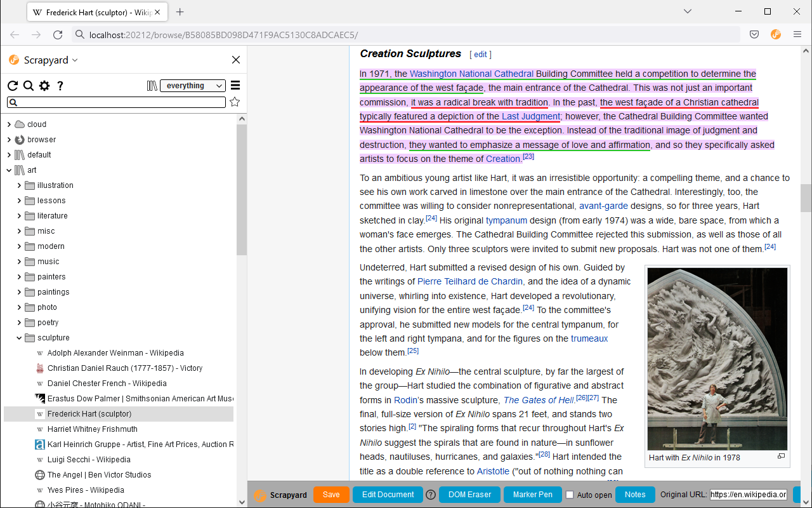Click the sidebar tree scrollbar thumb
The width and height of the screenshot is (812, 508).
[242, 189]
